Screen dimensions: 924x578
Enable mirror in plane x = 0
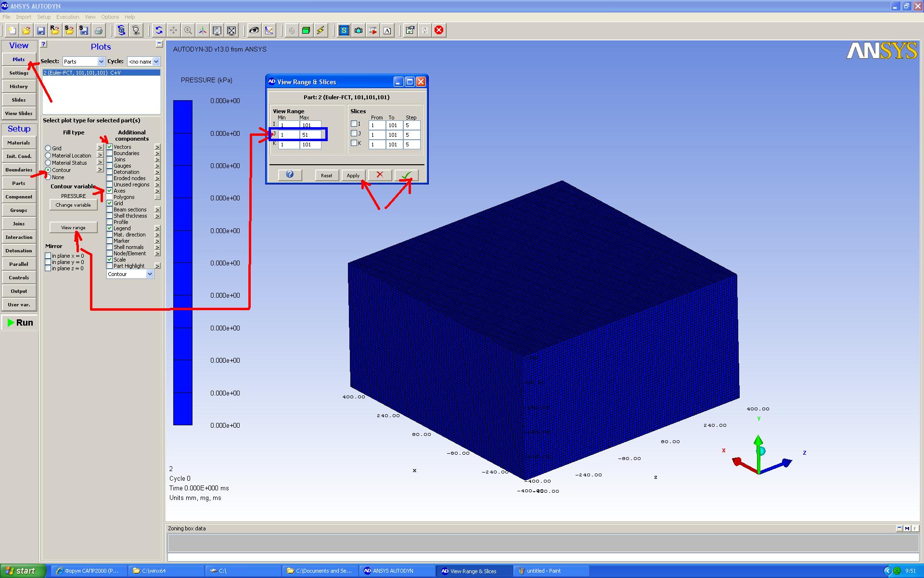48,256
